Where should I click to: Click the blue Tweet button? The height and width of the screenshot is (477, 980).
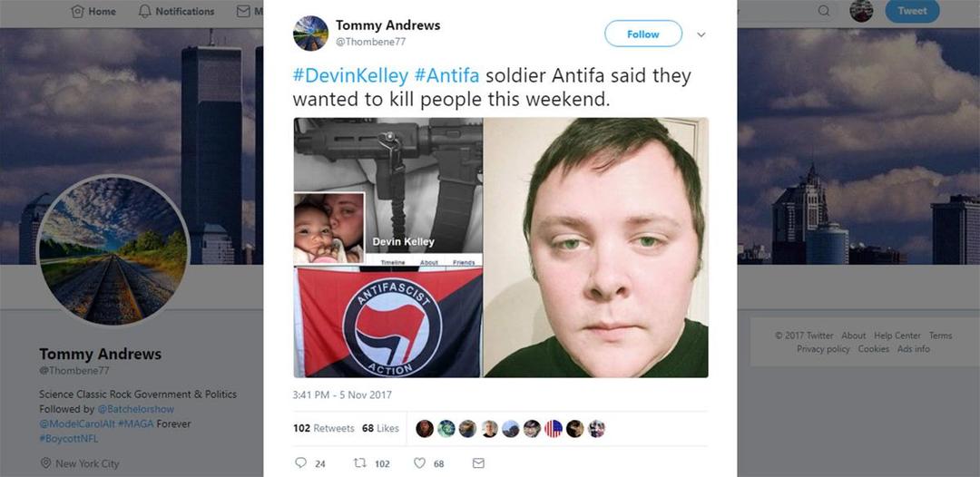point(913,11)
